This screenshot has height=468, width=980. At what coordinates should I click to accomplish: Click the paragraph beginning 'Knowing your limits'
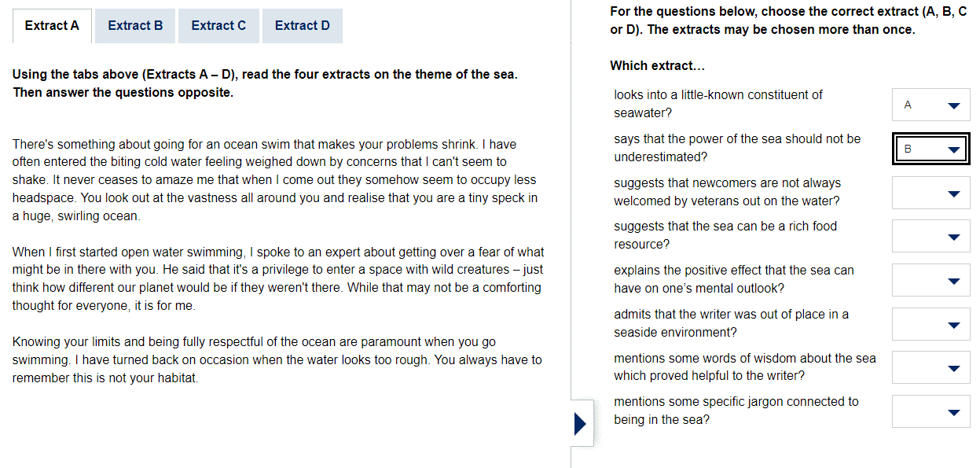point(277,360)
